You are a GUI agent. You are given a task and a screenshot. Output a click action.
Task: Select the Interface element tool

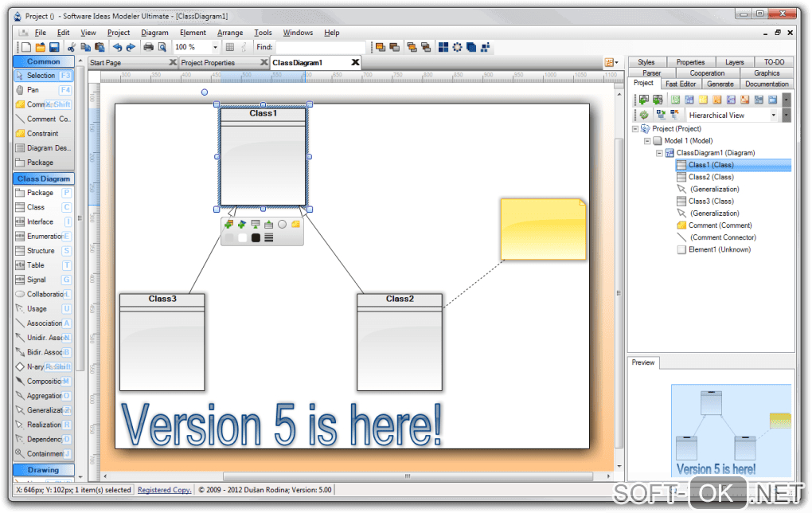click(x=44, y=221)
